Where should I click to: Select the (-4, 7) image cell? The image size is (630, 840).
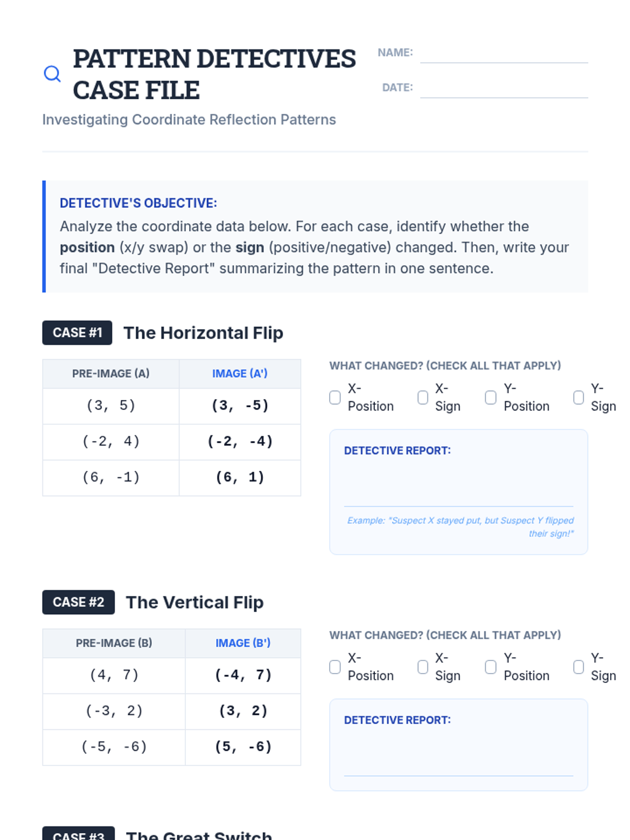click(x=243, y=675)
